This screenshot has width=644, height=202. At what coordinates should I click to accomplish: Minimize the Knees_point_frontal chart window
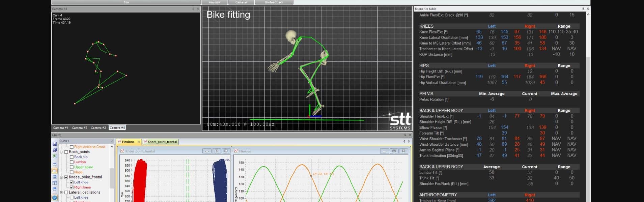(x=207, y=151)
